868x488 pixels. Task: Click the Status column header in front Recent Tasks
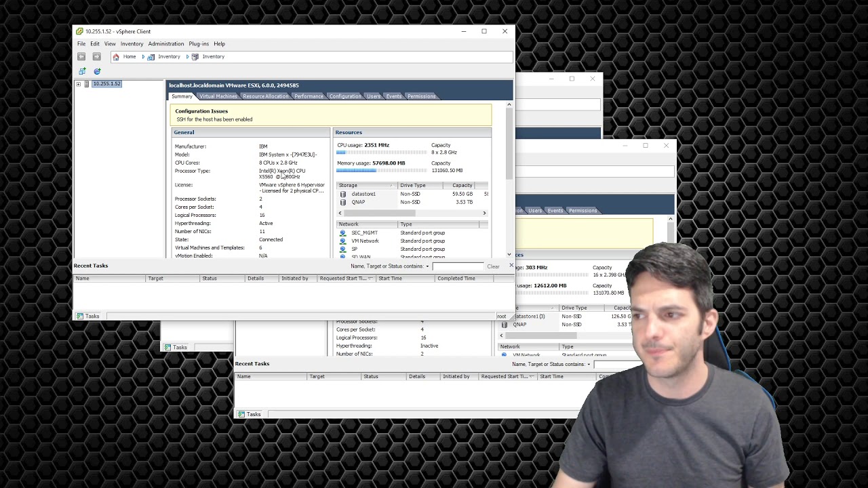(221, 279)
